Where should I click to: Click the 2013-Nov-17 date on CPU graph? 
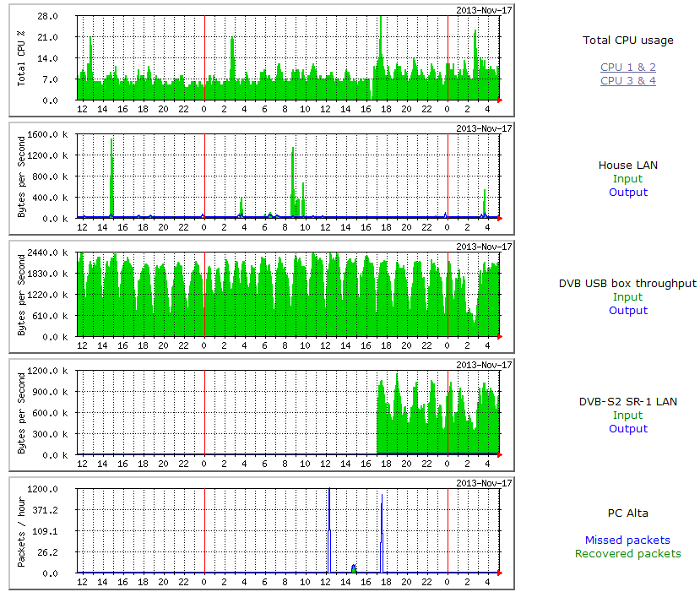pos(484,10)
